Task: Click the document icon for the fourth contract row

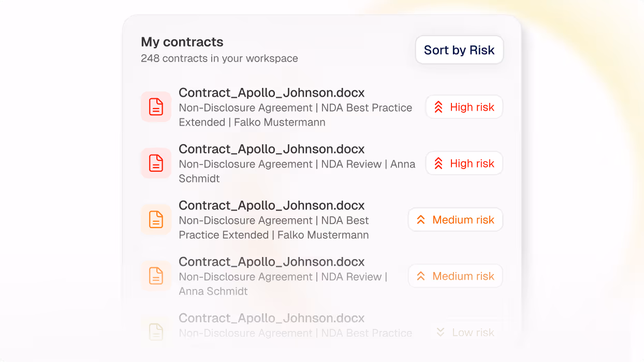Action: 156,276
